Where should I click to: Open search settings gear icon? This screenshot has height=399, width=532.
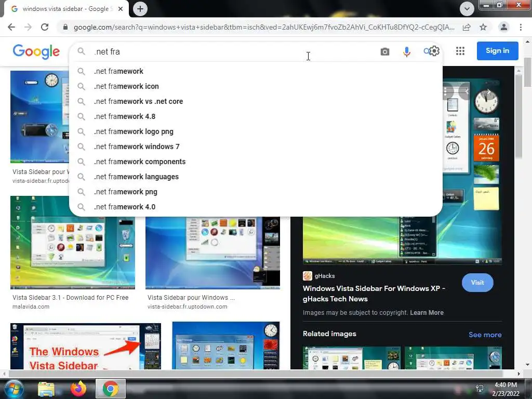[434, 51]
